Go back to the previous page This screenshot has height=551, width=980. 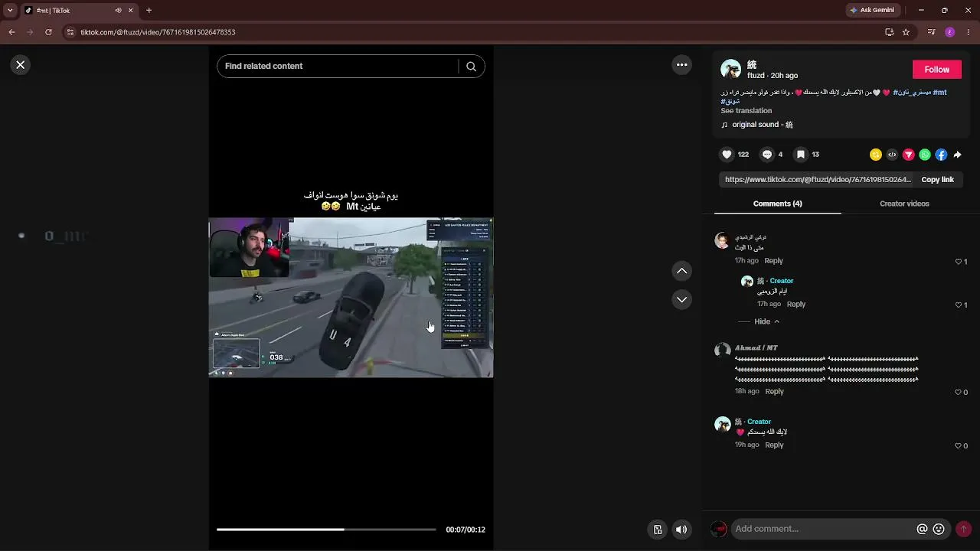click(11, 32)
